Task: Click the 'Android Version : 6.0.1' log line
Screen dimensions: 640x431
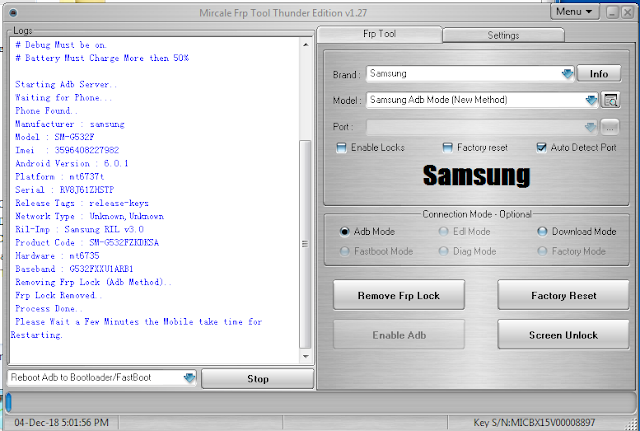Action: pos(72,164)
